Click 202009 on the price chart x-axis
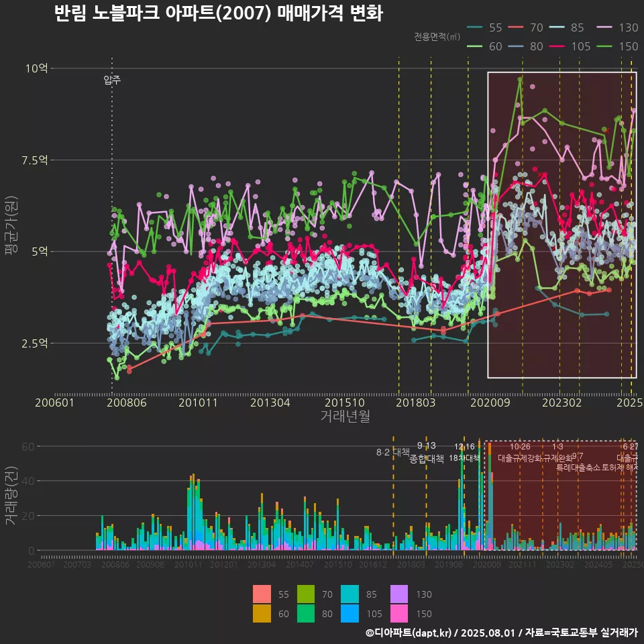The height and width of the screenshot is (644, 644). pos(490,402)
